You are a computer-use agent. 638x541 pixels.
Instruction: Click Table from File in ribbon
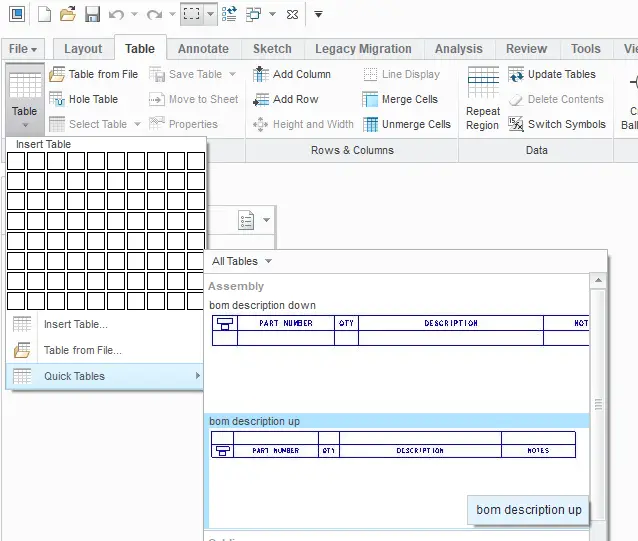coord(94,74)
